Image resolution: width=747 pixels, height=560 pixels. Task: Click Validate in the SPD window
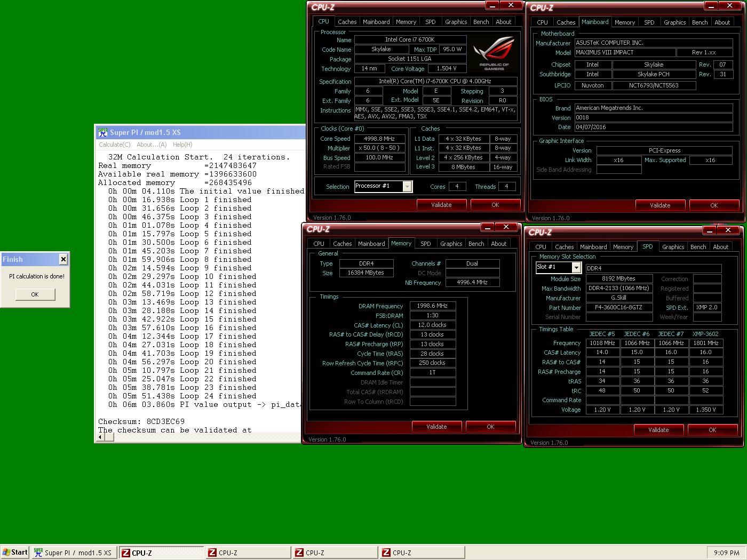[658, 430]
